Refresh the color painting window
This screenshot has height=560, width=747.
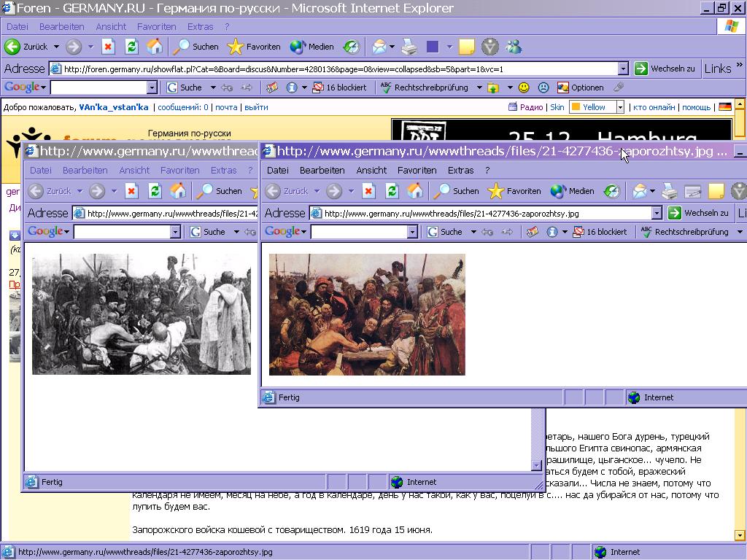pyautogui.click(x=392, y=192)
